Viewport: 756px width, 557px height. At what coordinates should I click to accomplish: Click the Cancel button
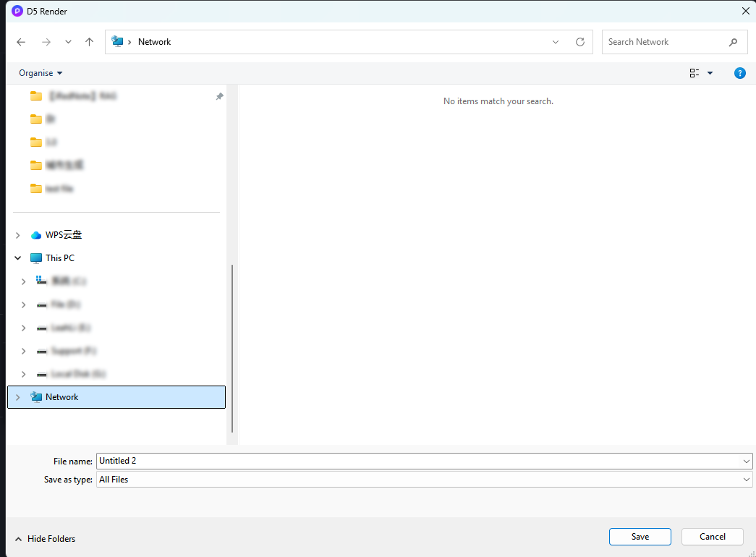tap(712, 537)
